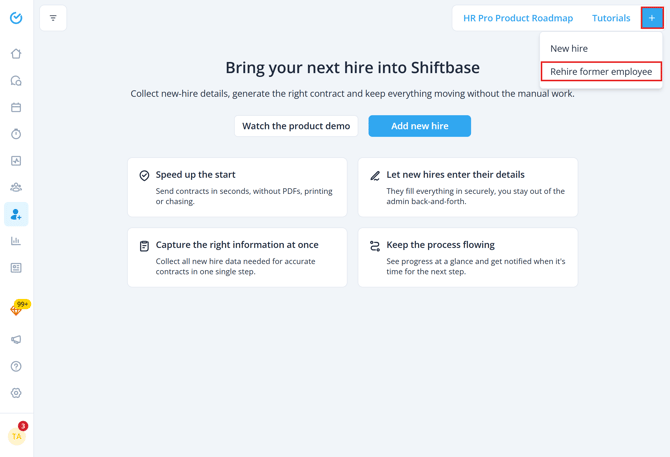Open the settings gear icon in sidebar
Image resolution: width=670 pixels, height=457 pixels.
click(x=16, y=393)
